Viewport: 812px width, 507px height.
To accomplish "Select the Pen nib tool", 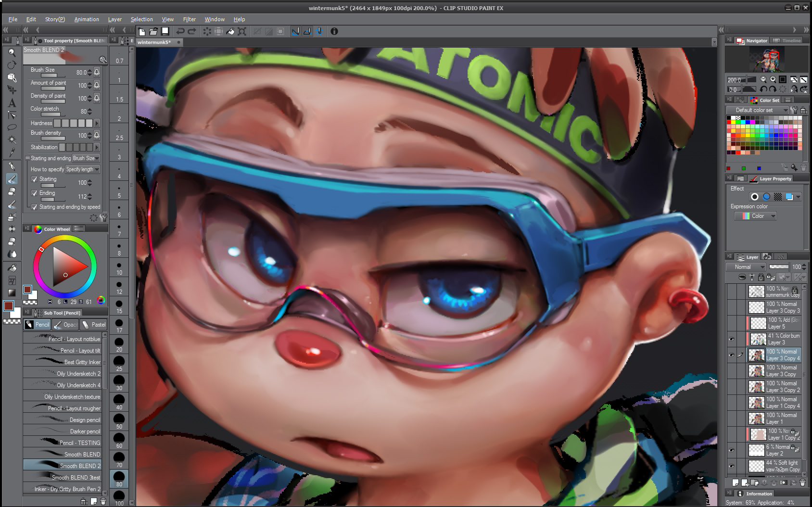I will [12, 166].
